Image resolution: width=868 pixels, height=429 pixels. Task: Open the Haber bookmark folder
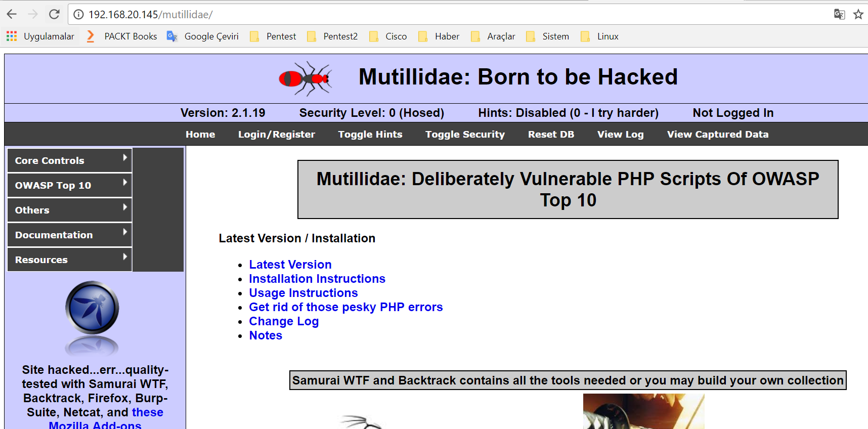pos(439,36)
